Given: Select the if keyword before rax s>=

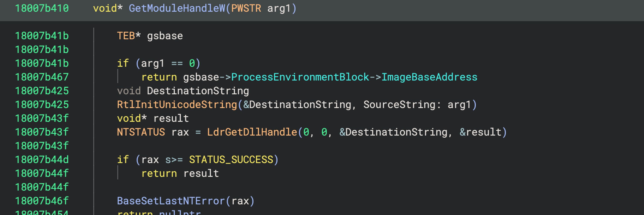Looking at the screenshot, I should coord(123,160).
